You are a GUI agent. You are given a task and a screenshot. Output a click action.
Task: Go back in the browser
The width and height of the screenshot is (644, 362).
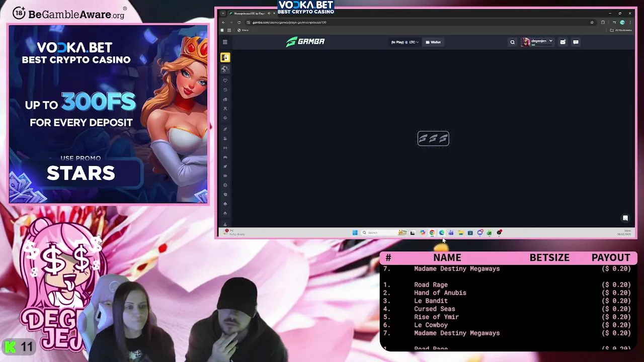224,22
